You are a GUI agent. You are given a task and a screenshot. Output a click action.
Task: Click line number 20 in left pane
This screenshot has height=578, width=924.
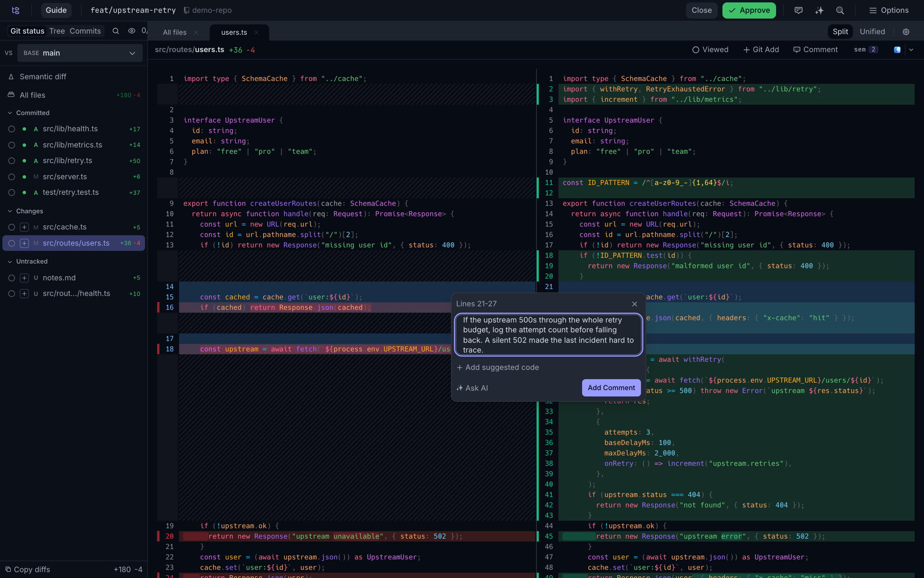(170, 536)
